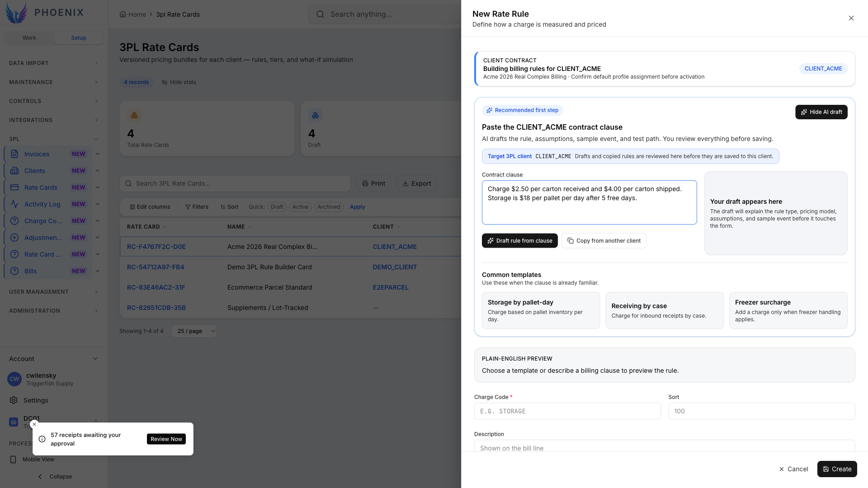This screenshot has width=868, height=488.
Task: Switch to the Work tab
Action: pyautogui.click(x=29, y=38)
